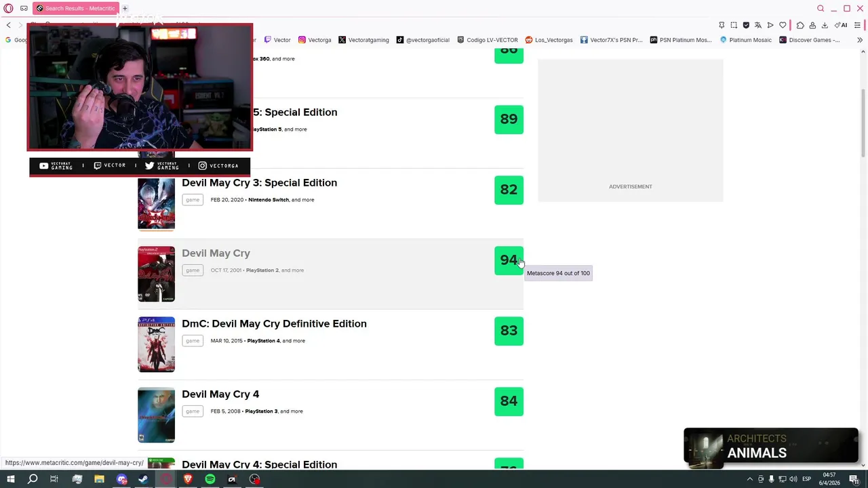Screen dimensions: 868x488
Task: Open the page translate icon
Action: (x=758, y=25)
